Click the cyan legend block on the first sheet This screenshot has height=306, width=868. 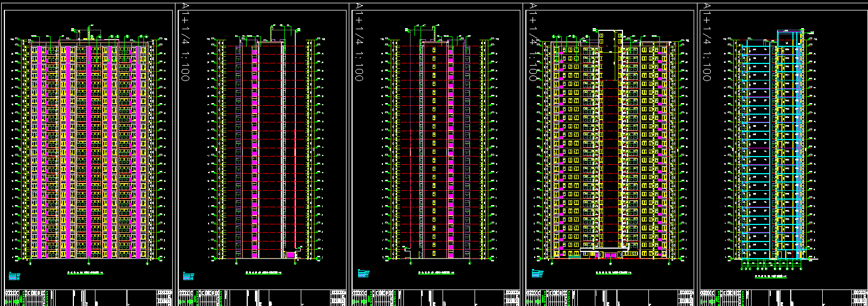[x=14, y=276]
